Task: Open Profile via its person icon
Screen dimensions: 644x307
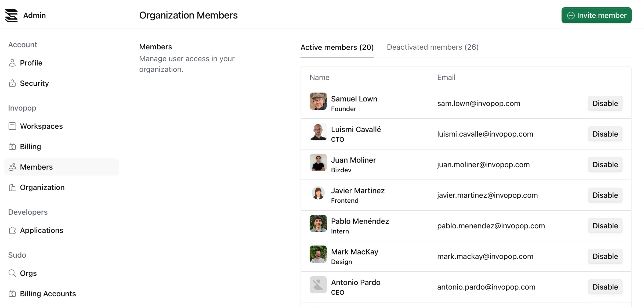Action: point(12,63)
